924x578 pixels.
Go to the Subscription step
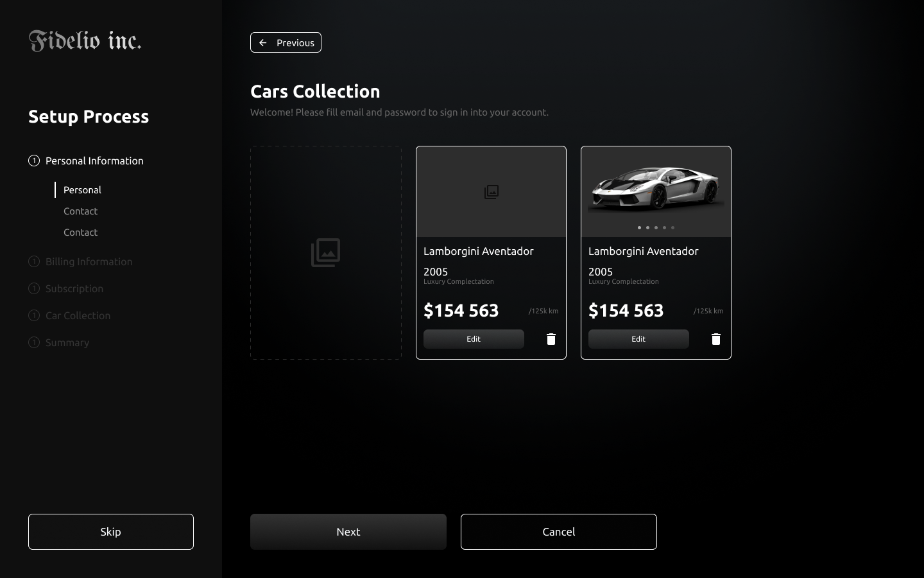(x=74, y=288)
